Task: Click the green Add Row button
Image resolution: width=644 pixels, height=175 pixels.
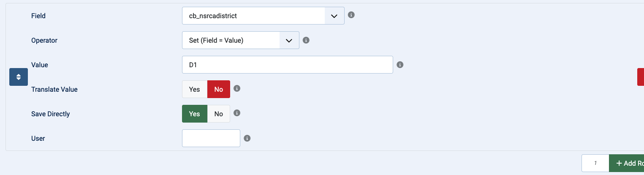Action: point(627,163)
